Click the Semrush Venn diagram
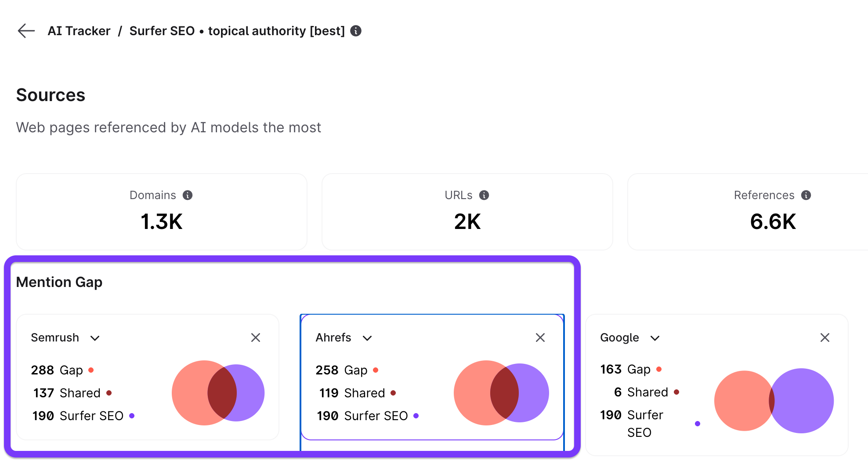 (x=218, y=393)
